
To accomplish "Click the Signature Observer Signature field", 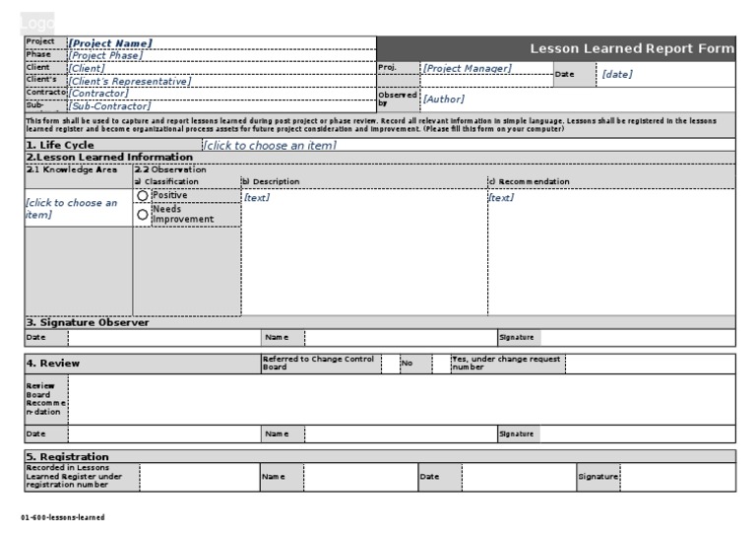I will pos(638,338).
